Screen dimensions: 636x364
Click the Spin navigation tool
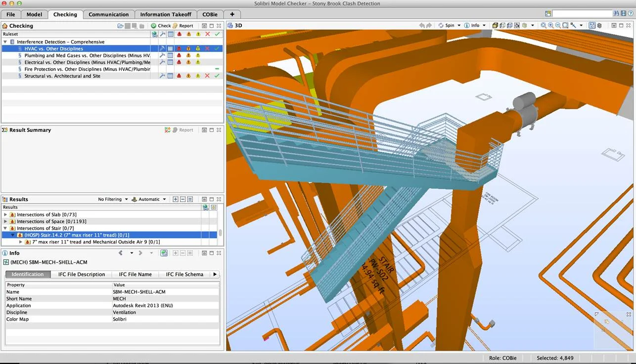coord(446,25)
